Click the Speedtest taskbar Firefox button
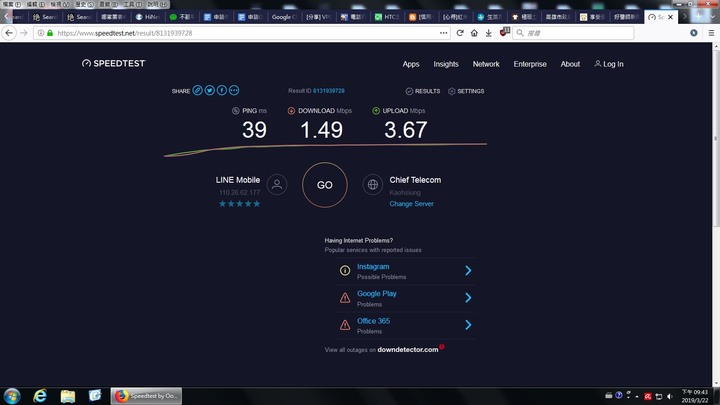Screen dimensions: 720x405 tap(146, 396)
